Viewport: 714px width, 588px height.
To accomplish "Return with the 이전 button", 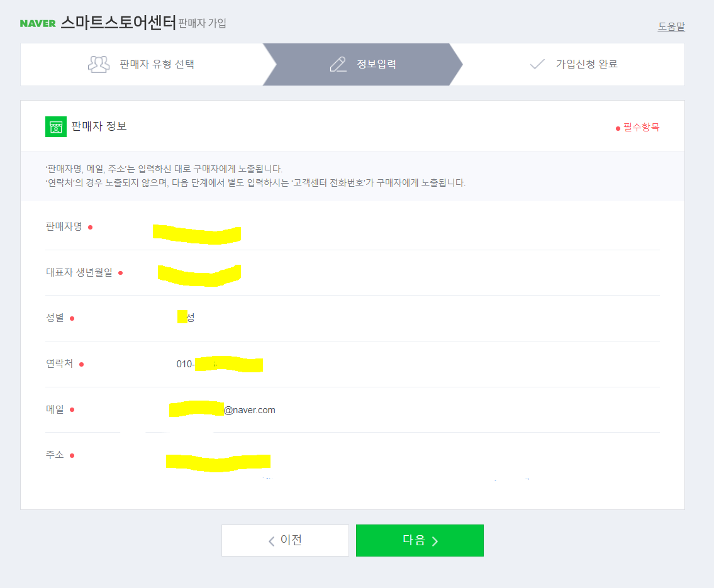I will (285, 540).
